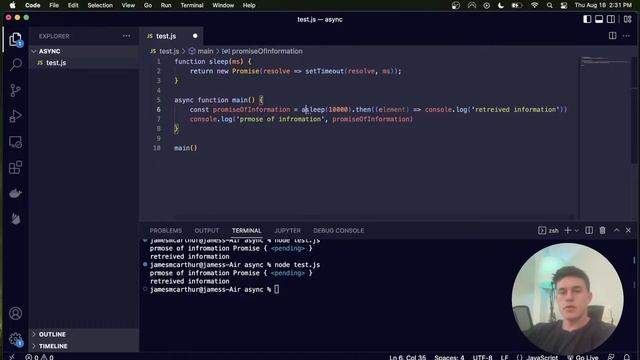Viewport: 640px width, 360px height.
Task: Open terminal launch profile dropdown arrow
Action: 576,231
